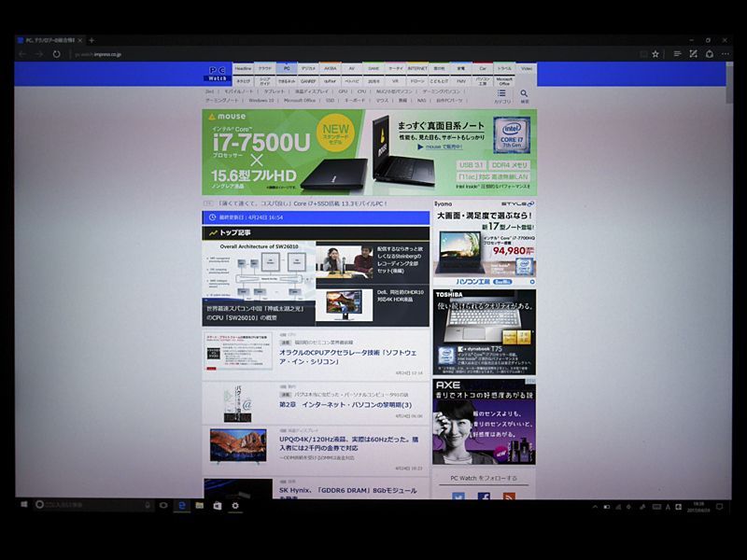Go back with the browser back arrow
The height and width of the screenshot is (560, 747).
[21, 54]
